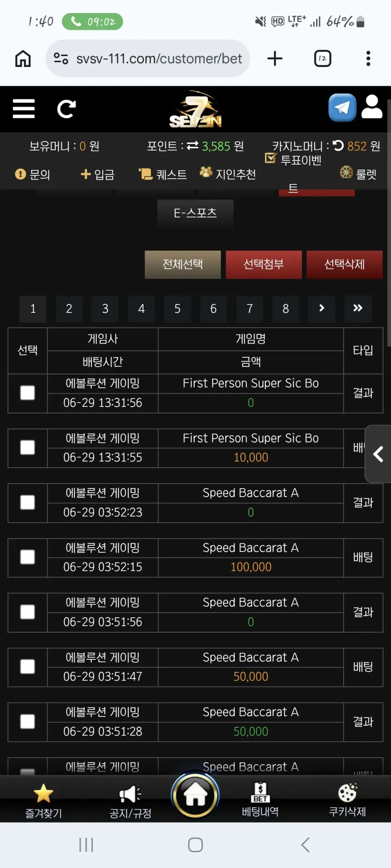
Task: Tap the browser address bar URL
Action: pos(159,58)
